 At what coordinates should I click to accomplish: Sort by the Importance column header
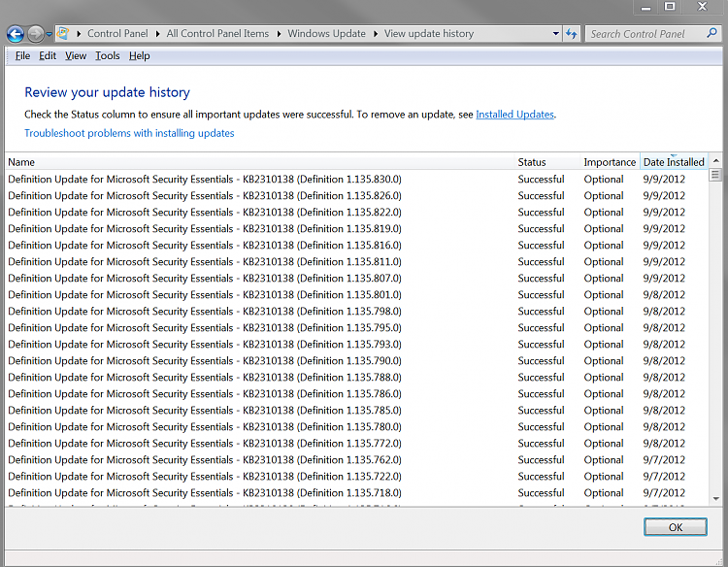(x=611, y=162)
